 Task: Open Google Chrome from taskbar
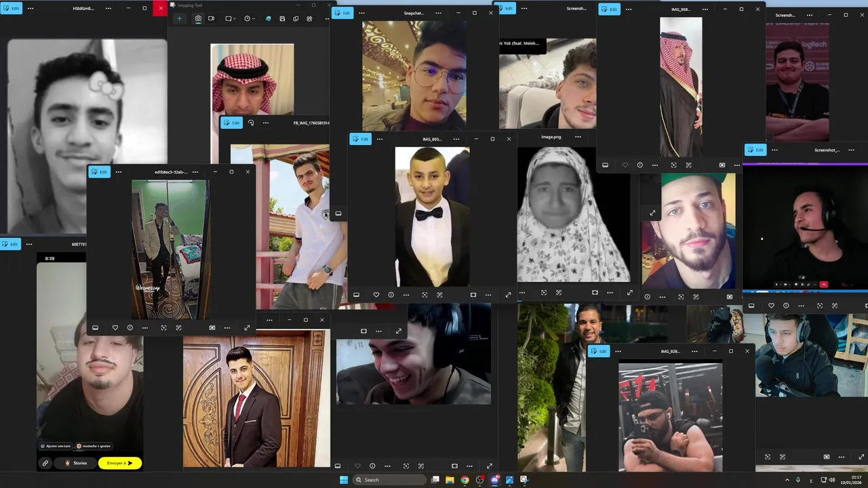[465, 480]
